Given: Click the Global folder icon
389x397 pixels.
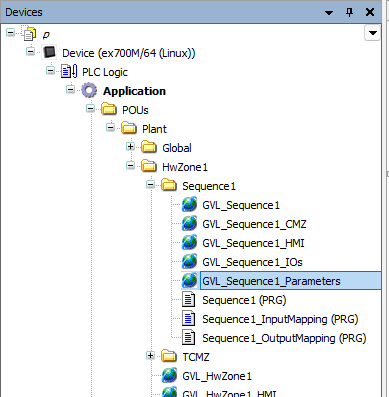Looking at the screenshot, I should [x=149, y=147].
